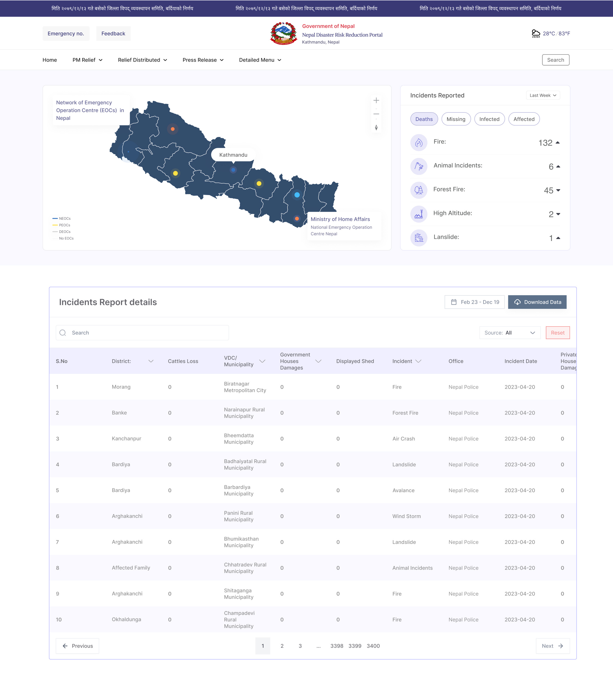Select the Forest Fire tree icon
This screenshot has height=700, width=613.
click(x=419, y=190)
